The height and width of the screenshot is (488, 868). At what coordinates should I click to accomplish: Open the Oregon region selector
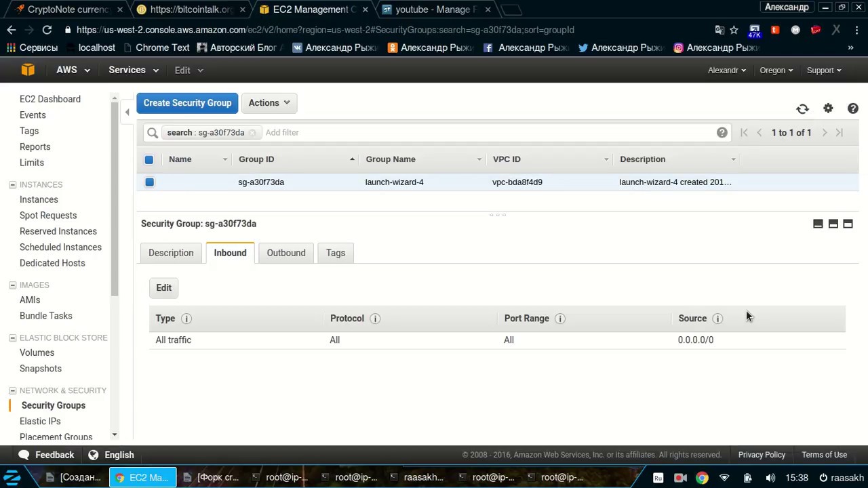[x=776, y=70]
